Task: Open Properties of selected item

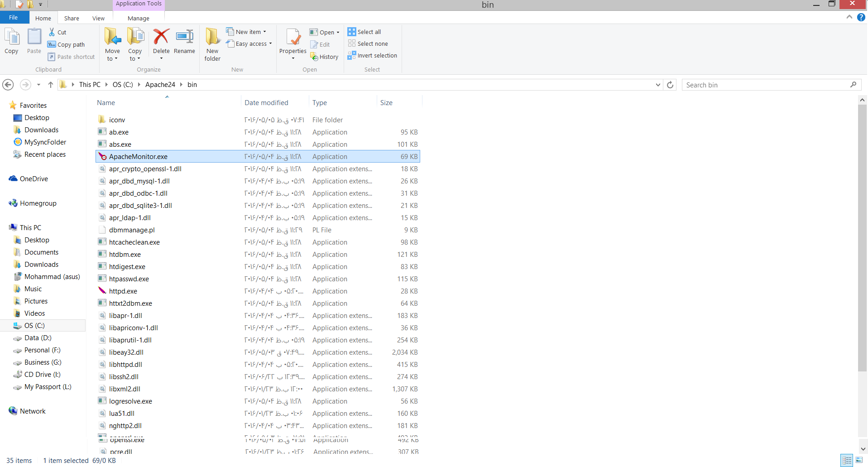Action: tap(293, 43)
